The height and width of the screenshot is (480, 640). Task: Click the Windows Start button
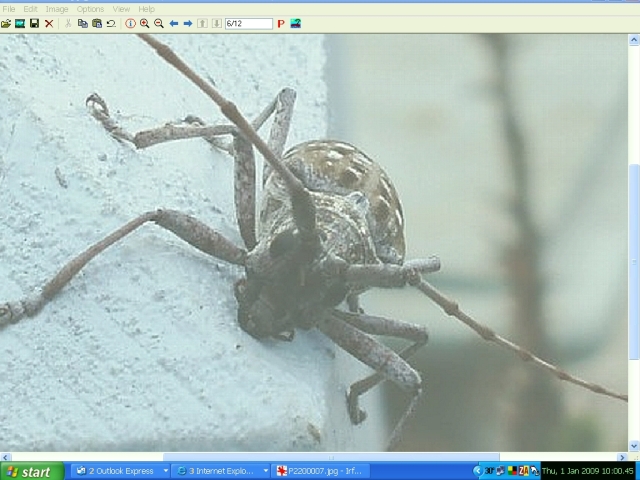(x=29, y=471)
